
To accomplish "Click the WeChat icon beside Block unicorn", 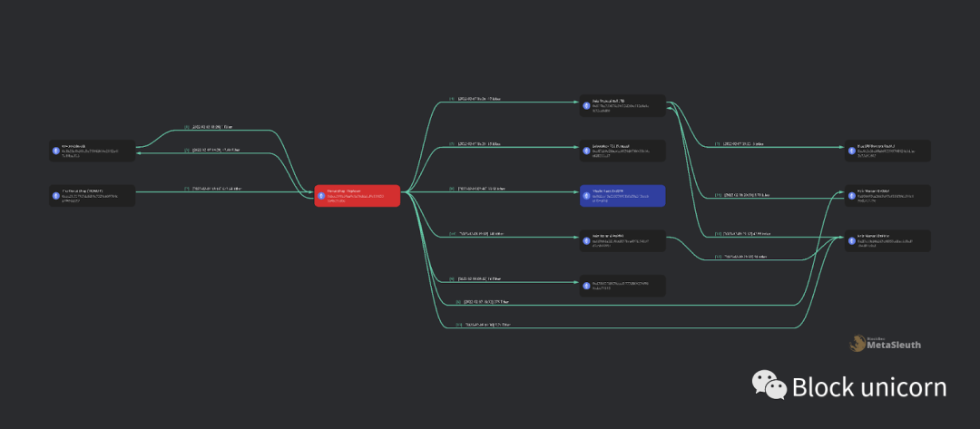I will tap(769, 385).
